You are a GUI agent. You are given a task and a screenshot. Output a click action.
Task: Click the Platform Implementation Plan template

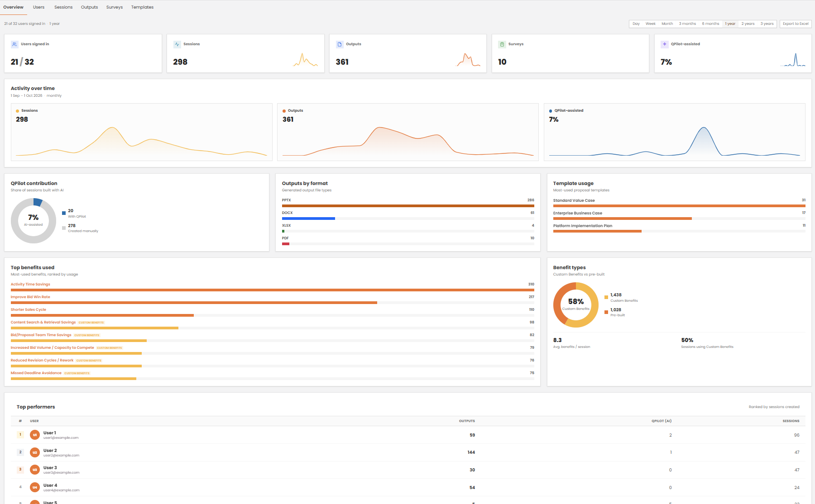[582, 226]
